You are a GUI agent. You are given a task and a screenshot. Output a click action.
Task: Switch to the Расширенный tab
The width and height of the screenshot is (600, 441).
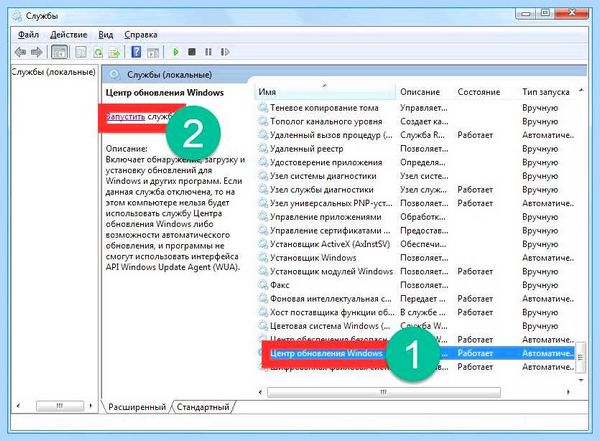point(137,407)
